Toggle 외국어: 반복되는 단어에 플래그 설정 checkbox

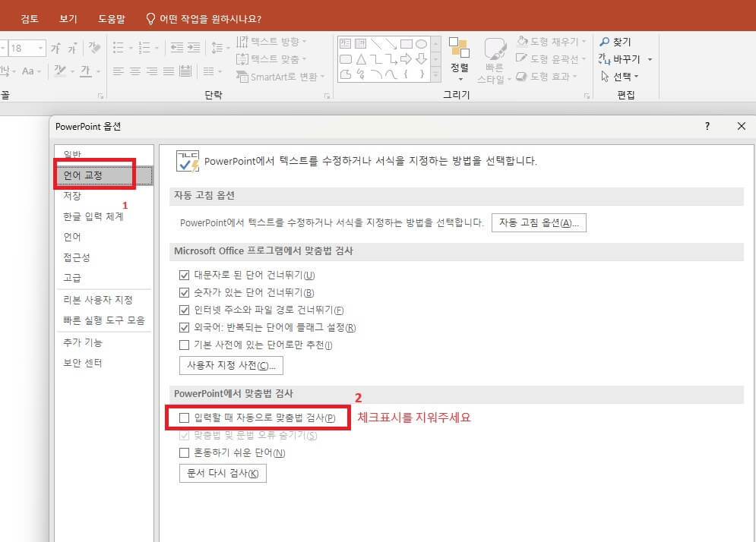(x=184, y=328)
